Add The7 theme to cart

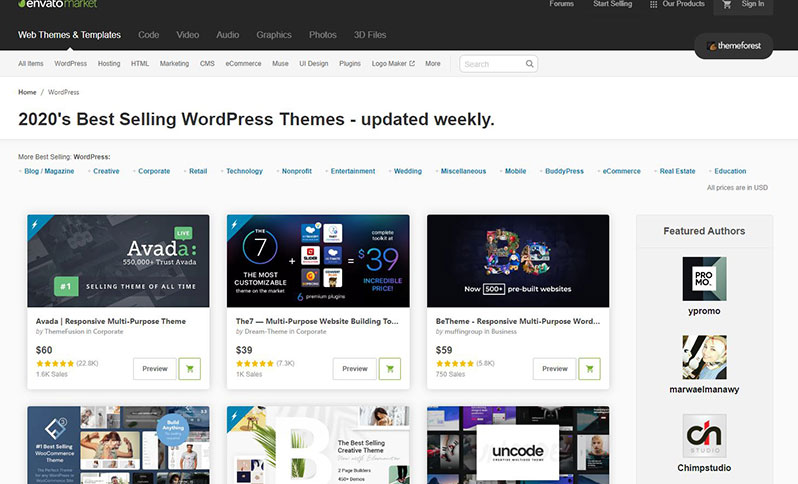click(x=389, y=369)
